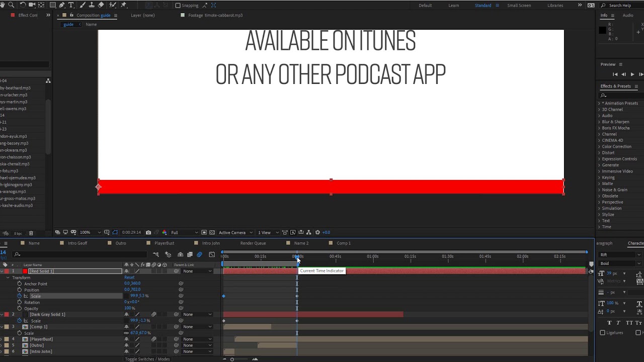644x362 pixels.
Task: Expand the Color Correction effects category
Action: pos(599,147)
